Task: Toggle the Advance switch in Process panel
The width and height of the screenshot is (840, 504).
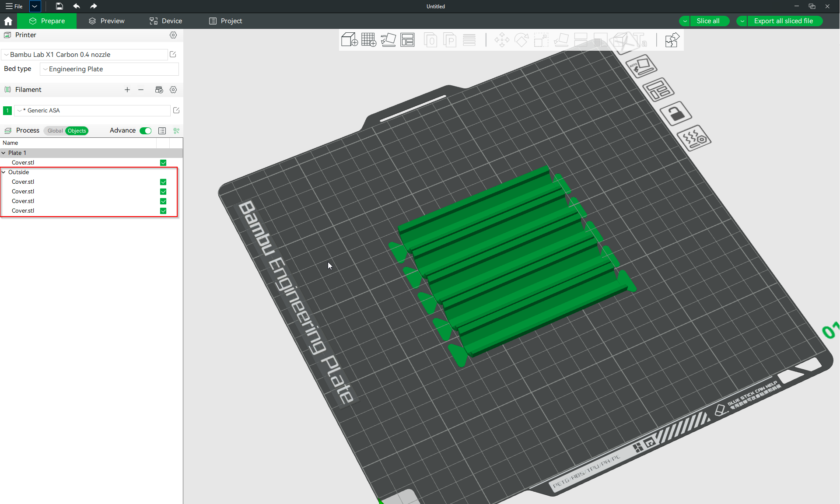Action: [145, 130]
